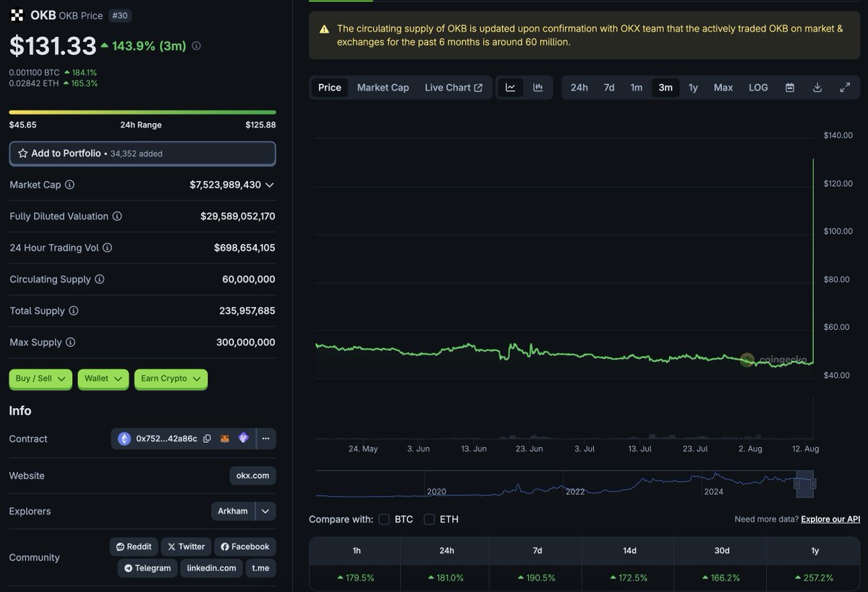The height and width of the screenshot is (592, 868).
Task: Click the info icon beside Market Cap
Action: point(69,185)
